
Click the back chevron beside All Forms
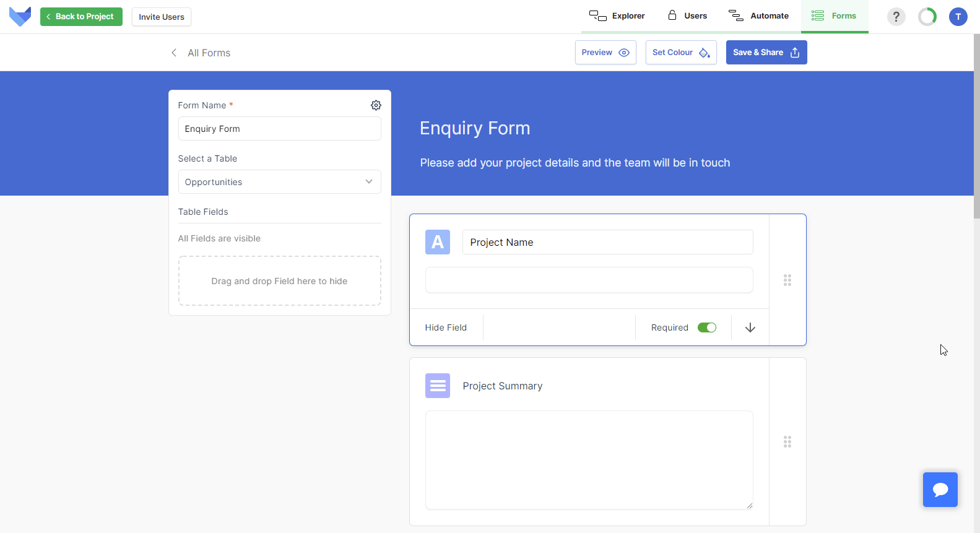174,53
